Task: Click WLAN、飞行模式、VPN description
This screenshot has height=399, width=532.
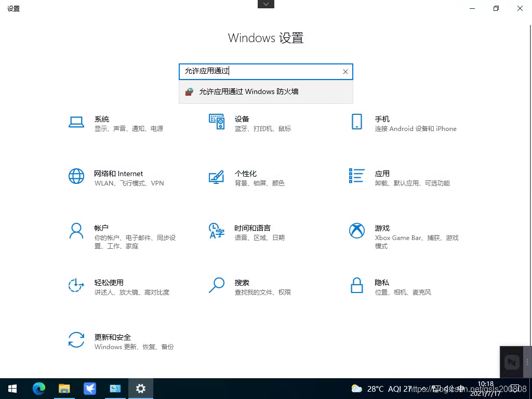Action: (129, 183)
